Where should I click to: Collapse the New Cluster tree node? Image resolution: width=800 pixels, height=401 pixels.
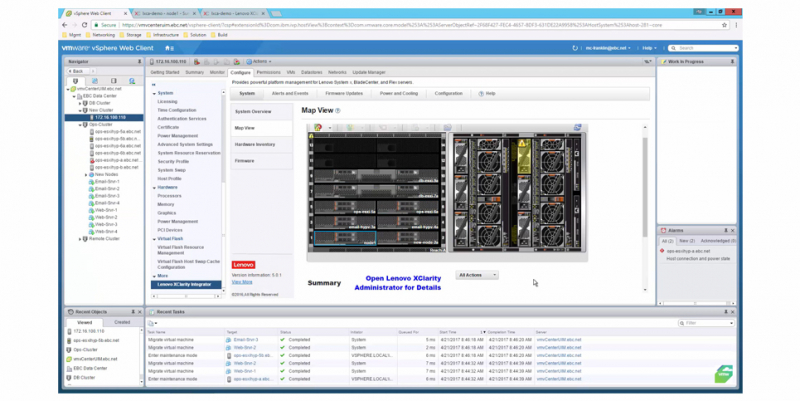80,110
